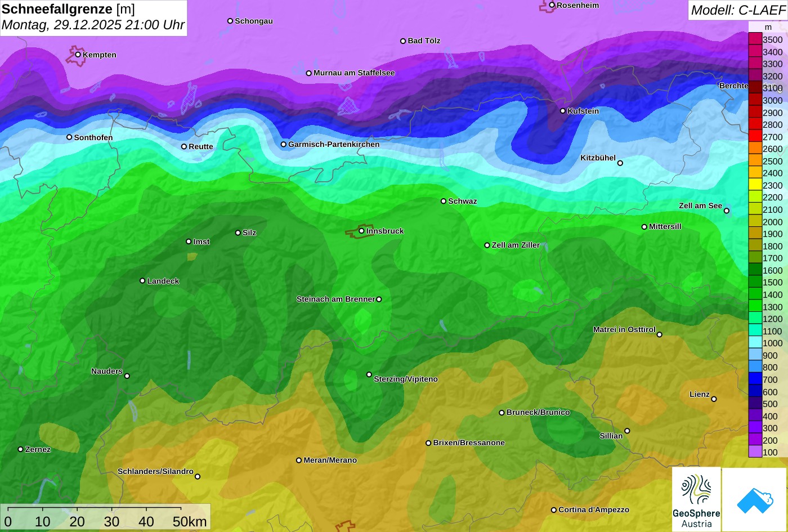Click the legend unit 'm' header
Screen dimensions: 788x532
click(x=768, y=27)
